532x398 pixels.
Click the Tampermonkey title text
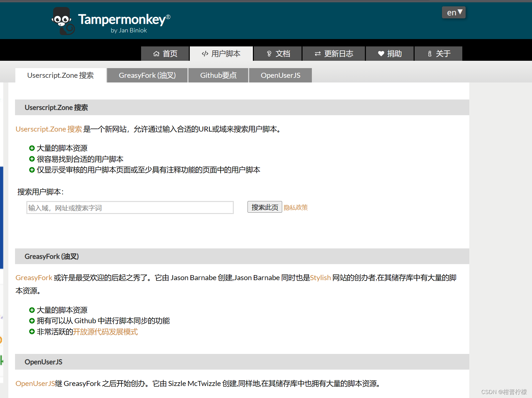[x=122, y=19]
